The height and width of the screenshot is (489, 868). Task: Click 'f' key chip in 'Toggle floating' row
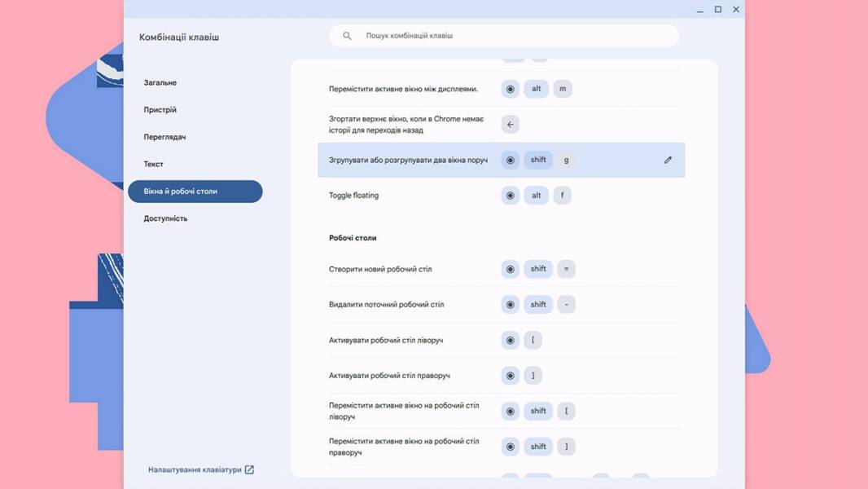[x=563, y=196]
